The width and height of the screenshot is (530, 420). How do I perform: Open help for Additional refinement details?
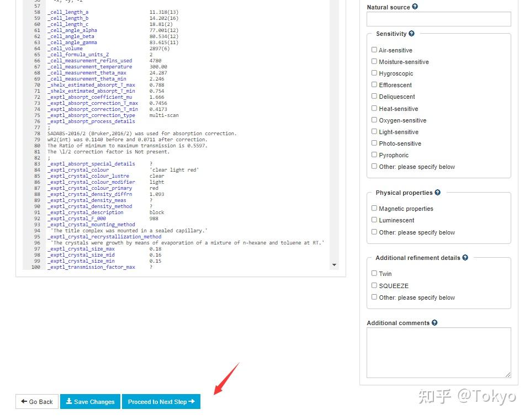[465, 258]
